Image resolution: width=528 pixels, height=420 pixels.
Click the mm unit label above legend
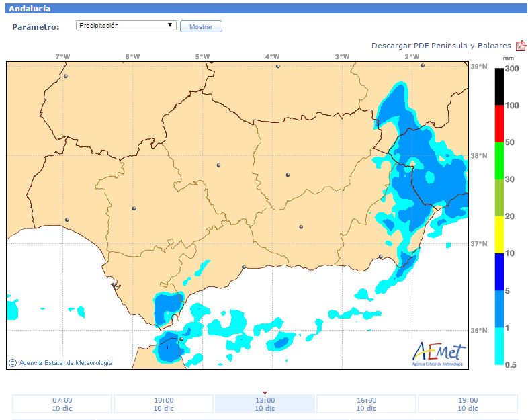(x=508, y=58)
